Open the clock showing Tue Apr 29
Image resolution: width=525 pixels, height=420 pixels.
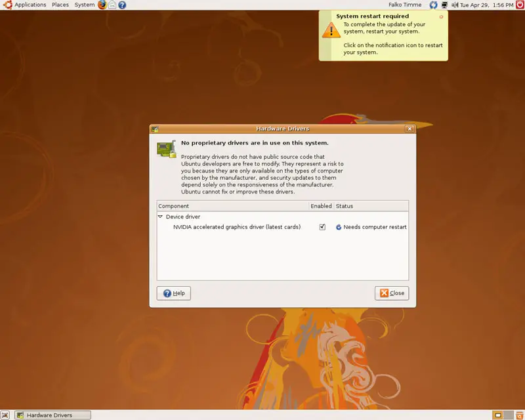486,5
